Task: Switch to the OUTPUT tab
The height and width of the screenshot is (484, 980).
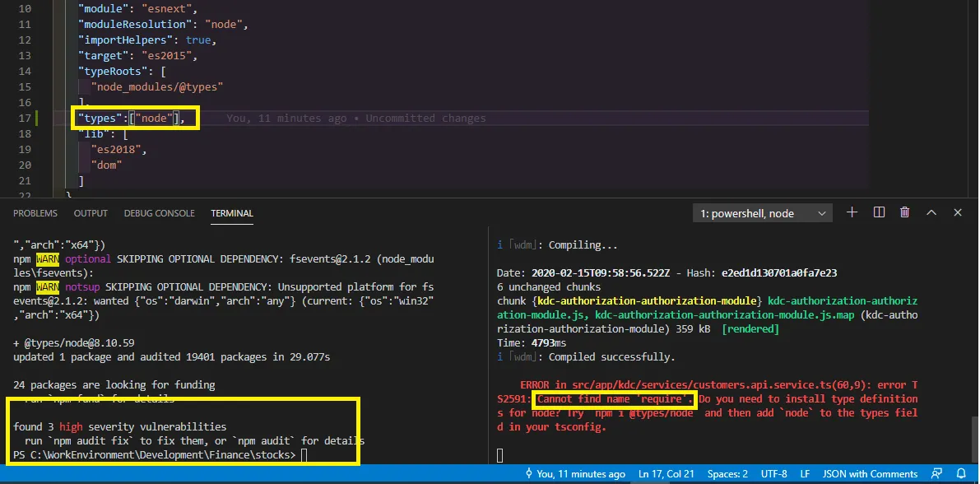Action: [x=91, y=213]
